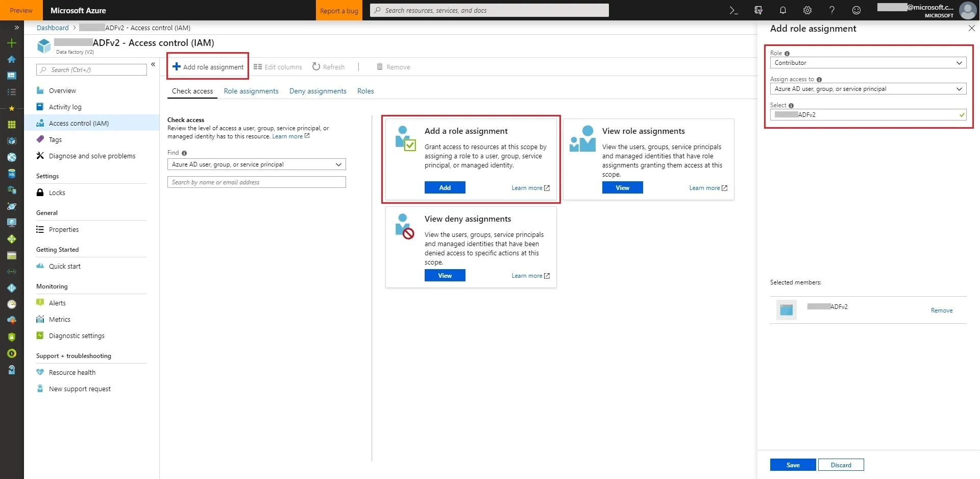Click the resource menu search box
Viewport: 980px width, 479px height.
pos(92,70)
